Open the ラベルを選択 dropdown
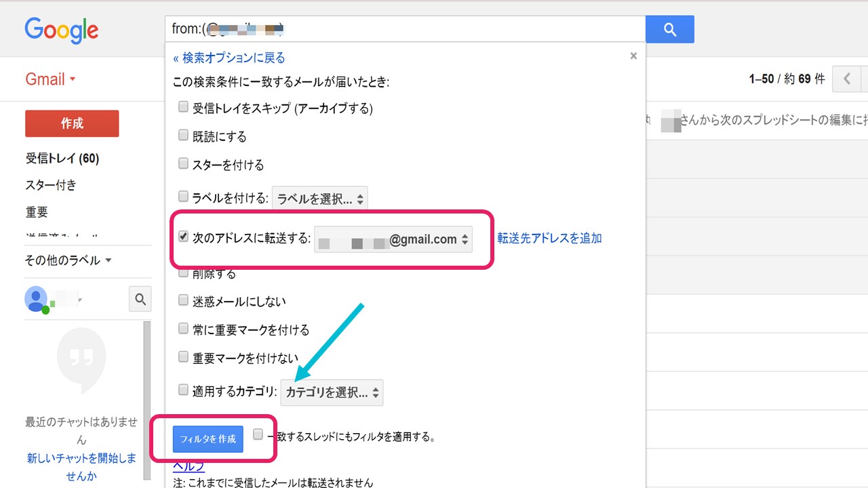The height and width of the screenshot is (488, 868). click(320, 199)
